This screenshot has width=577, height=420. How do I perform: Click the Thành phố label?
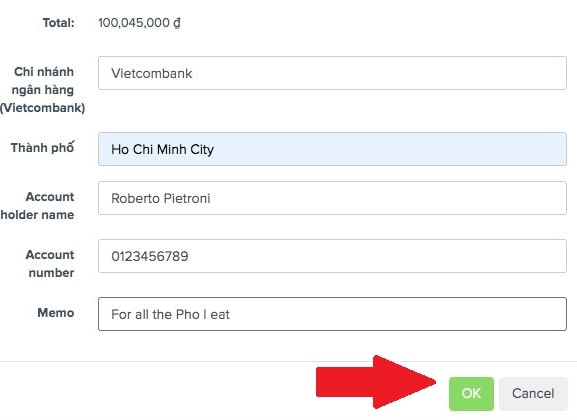coord(42,147)
